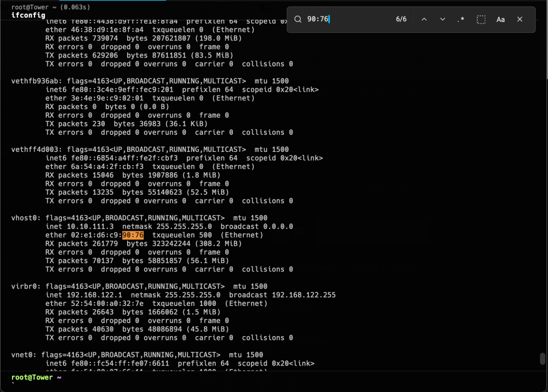Click TX packets 230 line
Image resolution: width=548 pixels, height=392 pixels.
tap(127, 124)
